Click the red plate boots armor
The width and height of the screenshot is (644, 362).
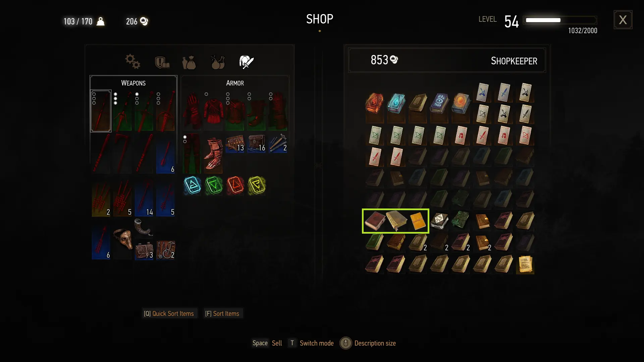click(x=214, y=154)
